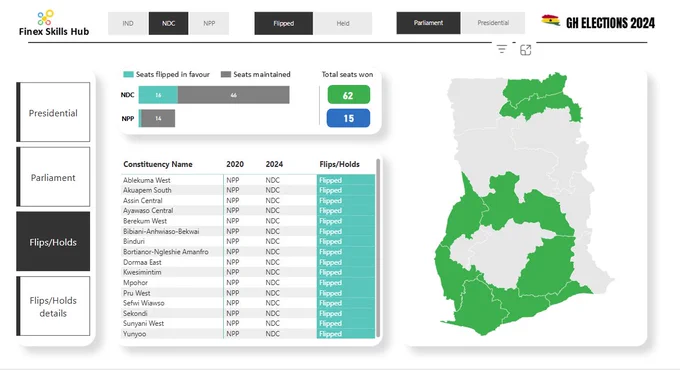The image size is (680, 370).
Task: Click the green 62 total seats card
Action: click(x=349, y=95)
